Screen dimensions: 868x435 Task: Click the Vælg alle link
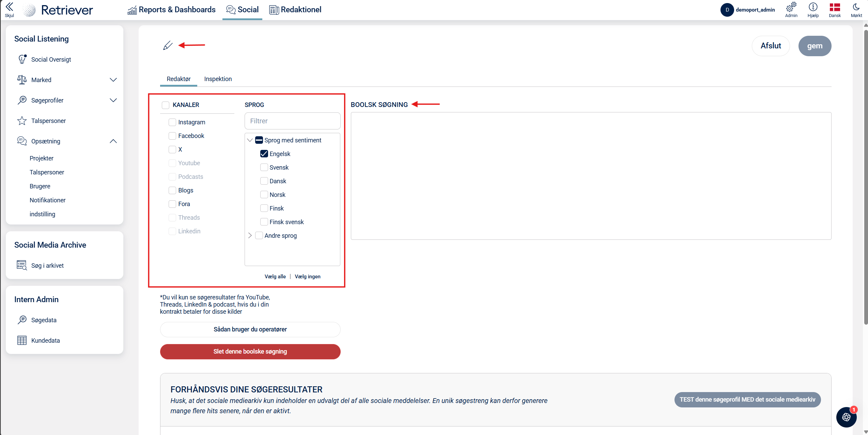275,276
